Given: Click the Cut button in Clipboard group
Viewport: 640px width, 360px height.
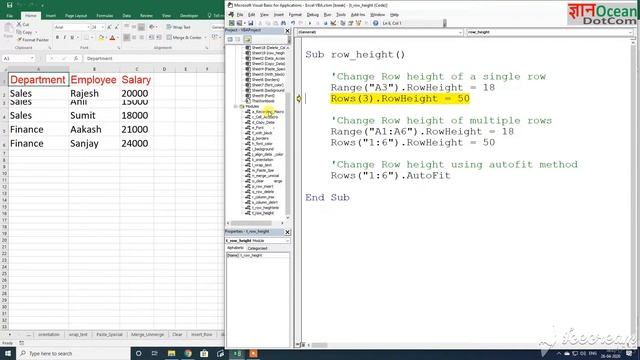Looking at the screenshot, I should tap(23, 24).
